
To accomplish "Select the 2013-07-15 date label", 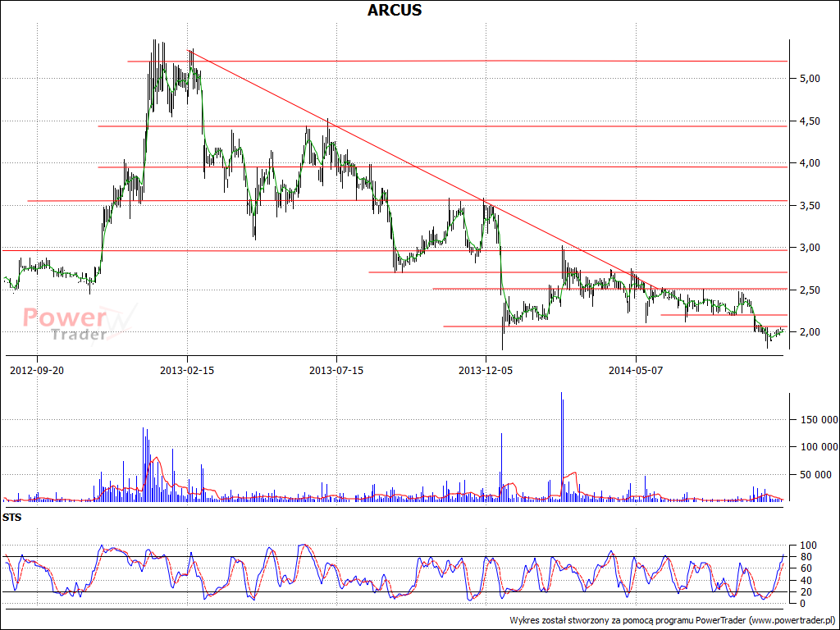I will click(336, 370).
